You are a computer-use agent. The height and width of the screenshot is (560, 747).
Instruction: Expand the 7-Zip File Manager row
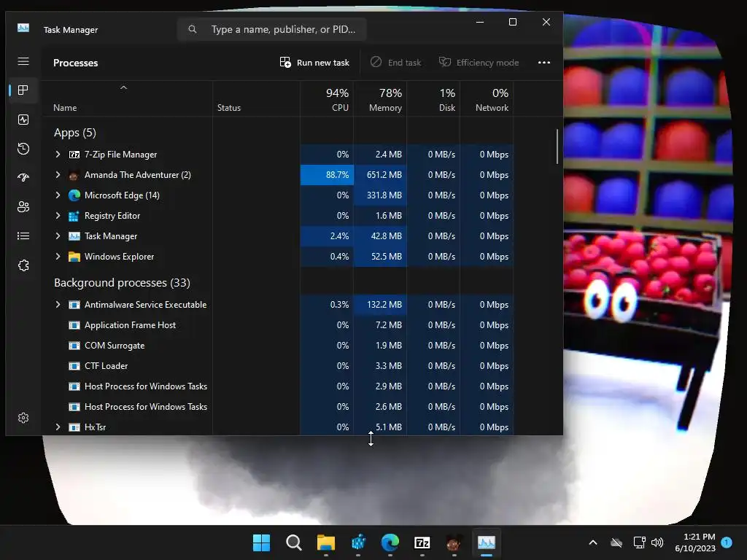pyautogui.click(x=58, y=155)
